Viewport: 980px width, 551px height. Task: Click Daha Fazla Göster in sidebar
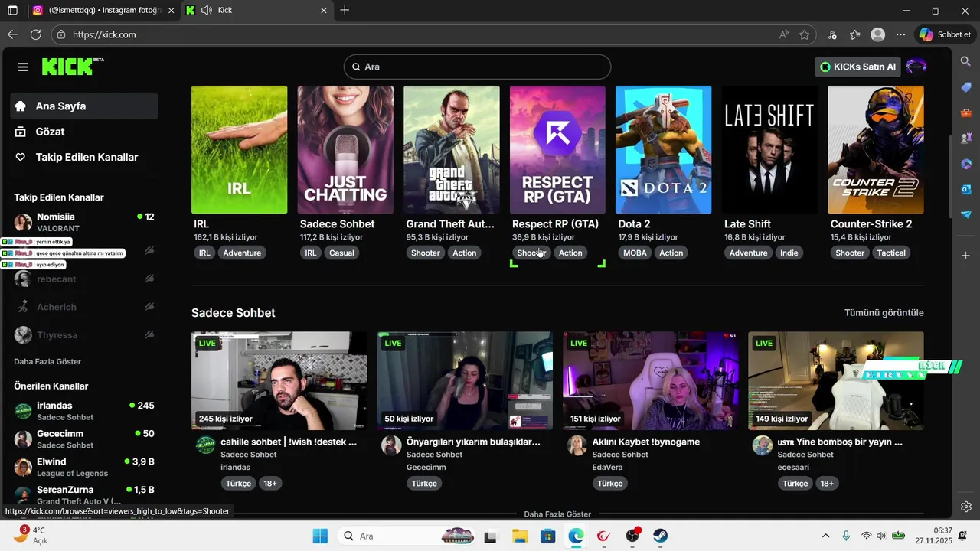pyautogui.click(x=47, y=361)
